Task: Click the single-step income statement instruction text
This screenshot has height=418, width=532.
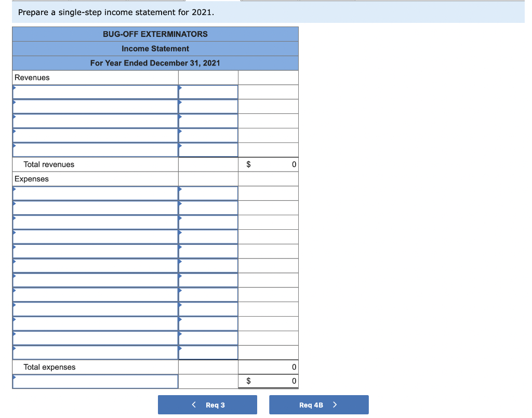Action: click(116, 12)
